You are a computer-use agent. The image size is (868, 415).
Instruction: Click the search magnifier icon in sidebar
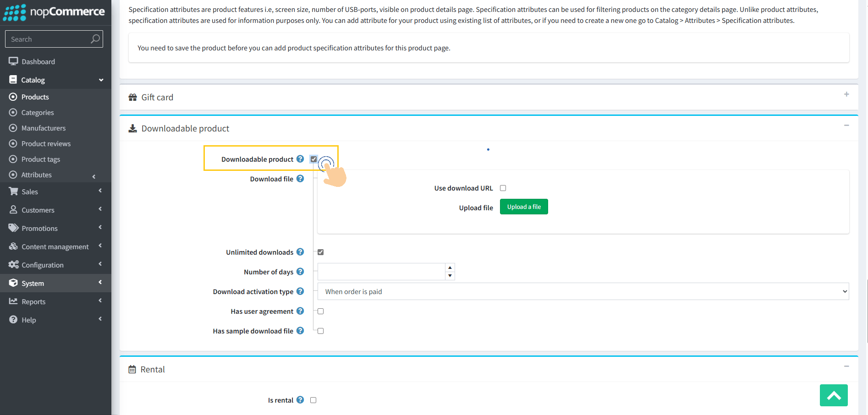95,39
